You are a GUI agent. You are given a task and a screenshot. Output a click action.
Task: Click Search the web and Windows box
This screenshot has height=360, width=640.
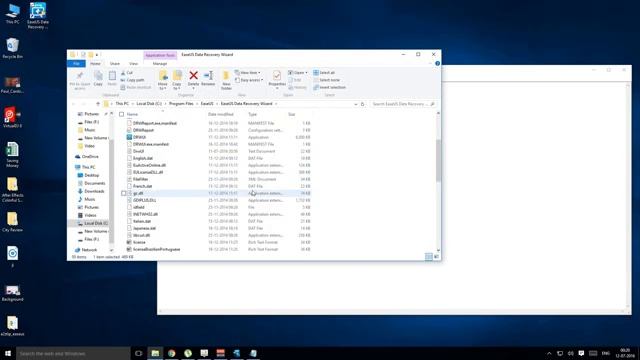pos(73,353)
